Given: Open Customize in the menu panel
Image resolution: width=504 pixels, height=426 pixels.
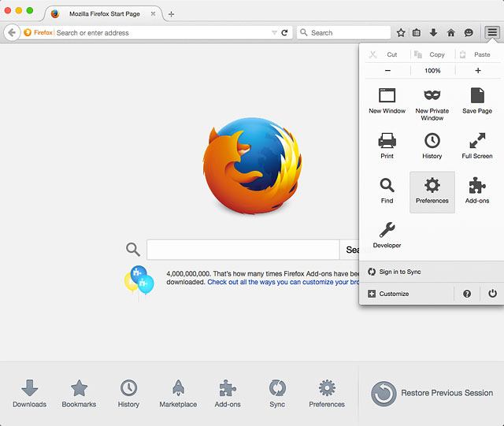Looking at the screenshot, I should [406, 294].
